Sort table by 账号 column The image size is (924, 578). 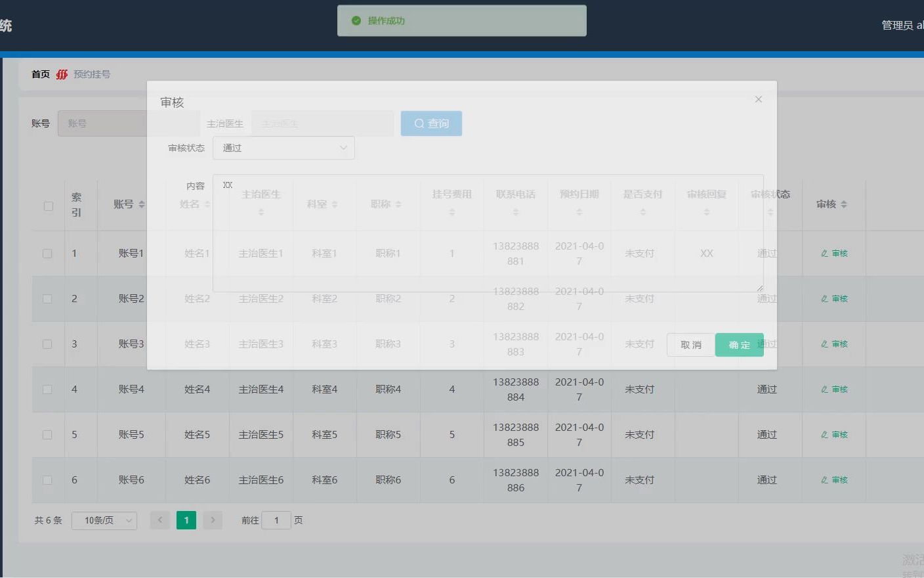point(142,205)
